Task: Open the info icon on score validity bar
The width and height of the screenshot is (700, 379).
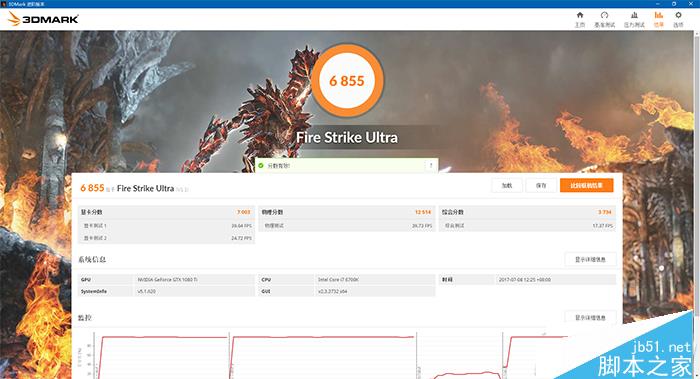Action: [x=431, y=166]
